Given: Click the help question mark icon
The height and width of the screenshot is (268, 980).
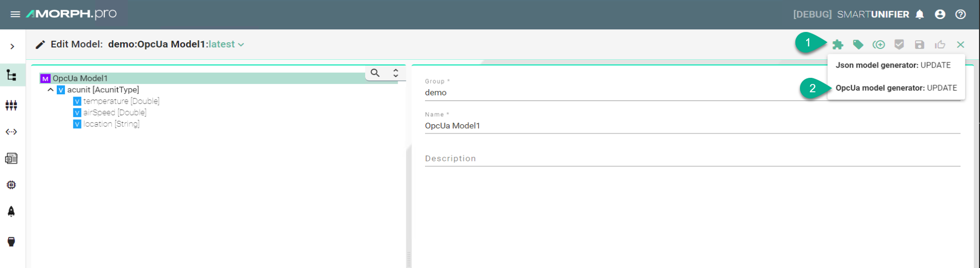Looking at the screenshot, I should [960, 14].
